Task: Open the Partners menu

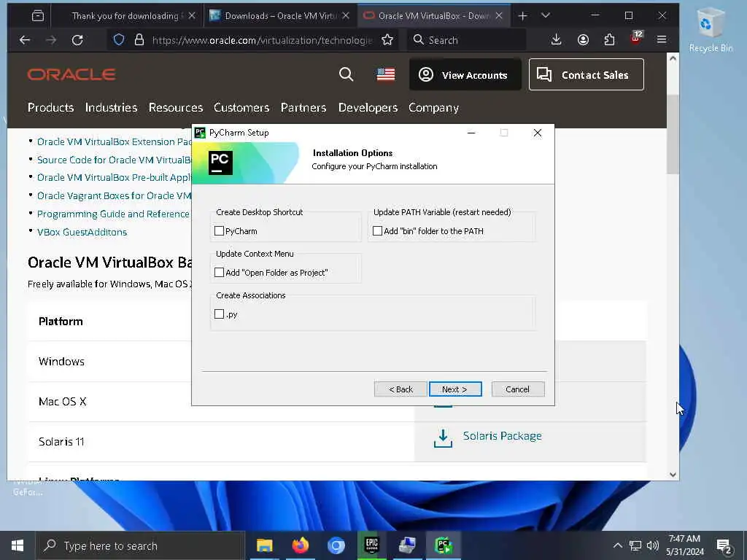Action: [303, 108]
